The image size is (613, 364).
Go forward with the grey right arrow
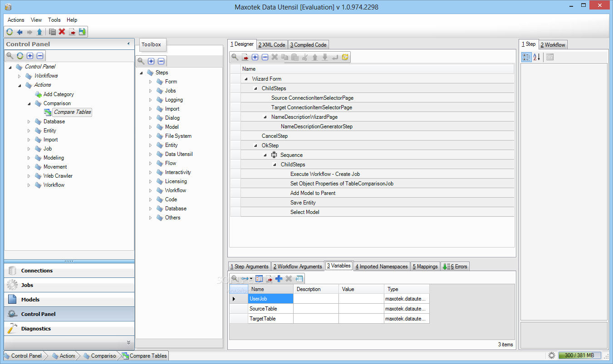[29, 32]
